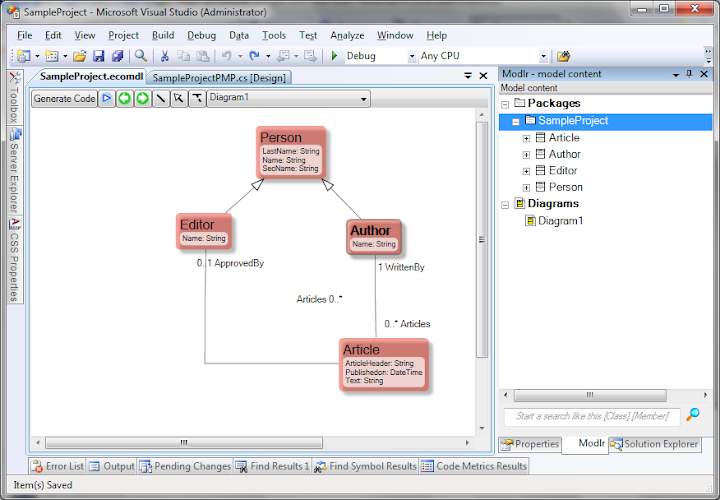Viewport: 720px width, 500px height.
Task: Click the model search input field
Action: click(x=591, y=416)
